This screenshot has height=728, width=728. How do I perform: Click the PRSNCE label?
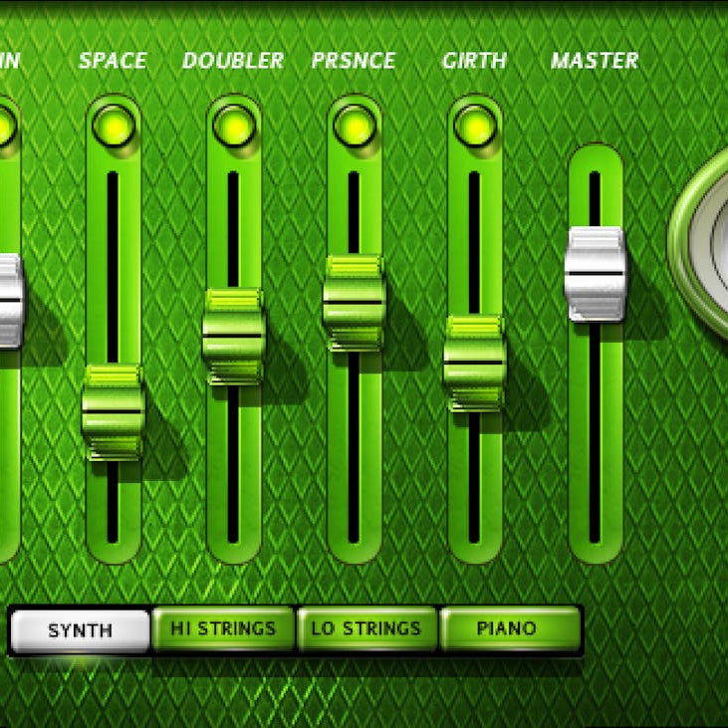pyautogui.click(x=354, y=61)
